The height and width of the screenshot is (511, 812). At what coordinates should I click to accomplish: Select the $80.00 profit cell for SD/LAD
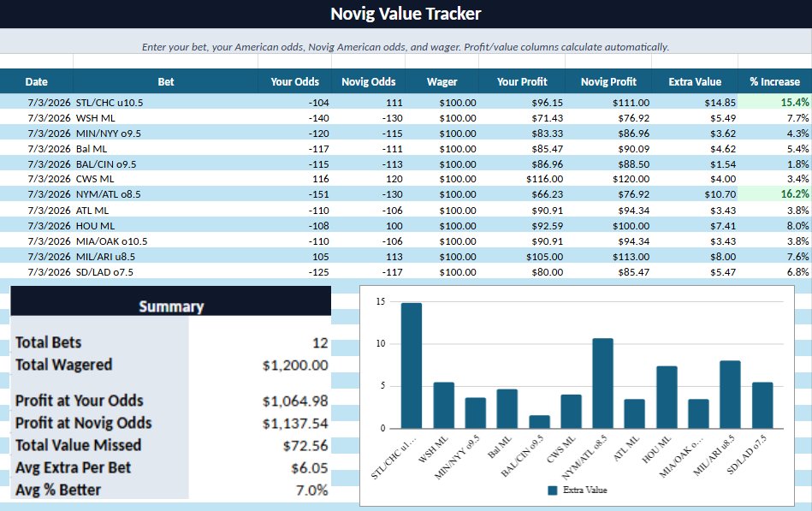click(522, 271)
